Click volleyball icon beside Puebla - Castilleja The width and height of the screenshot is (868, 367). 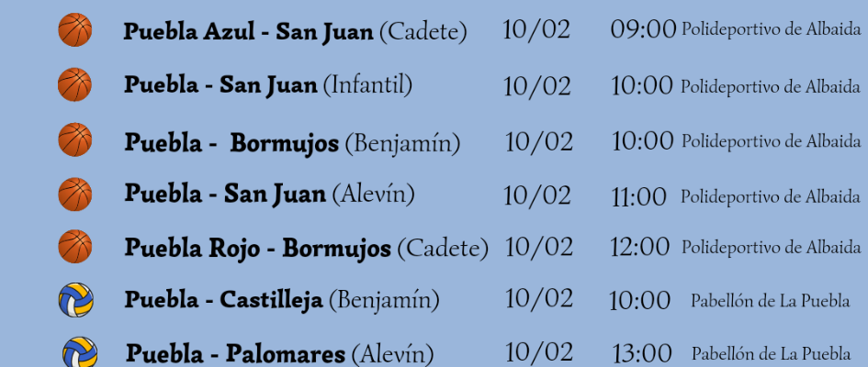click(76, 300)
